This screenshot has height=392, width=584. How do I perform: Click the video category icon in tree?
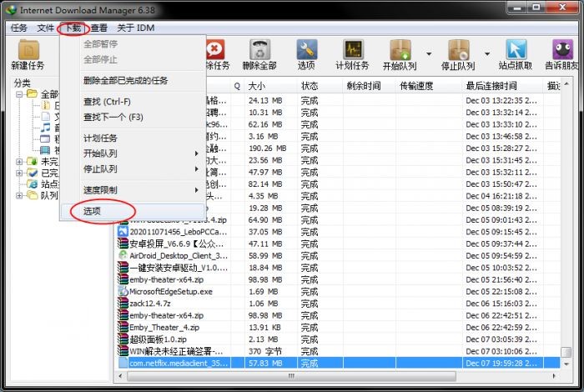[45, 150]
